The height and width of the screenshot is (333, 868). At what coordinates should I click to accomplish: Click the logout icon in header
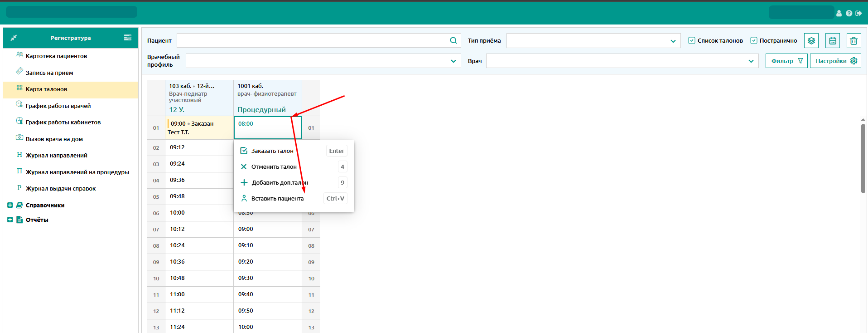tap(858, 14)
